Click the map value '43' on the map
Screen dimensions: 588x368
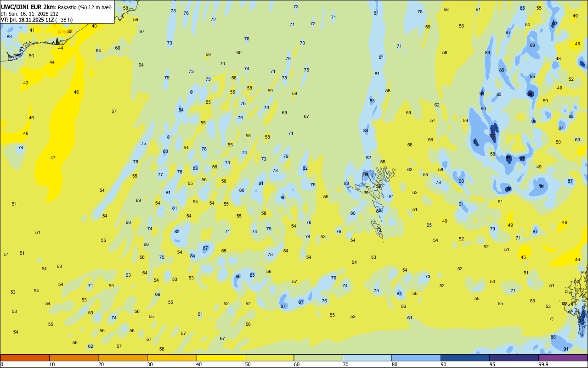26,83
